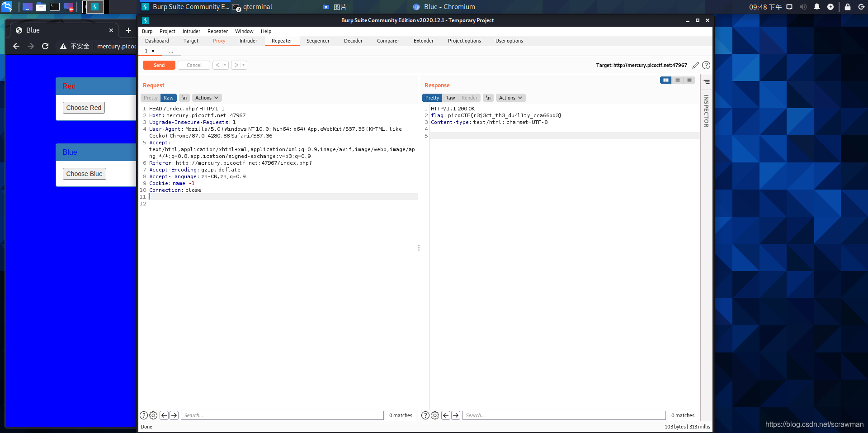The image size is (868, 433).
Task: Go back in Chromium browser
Action: 16,46
